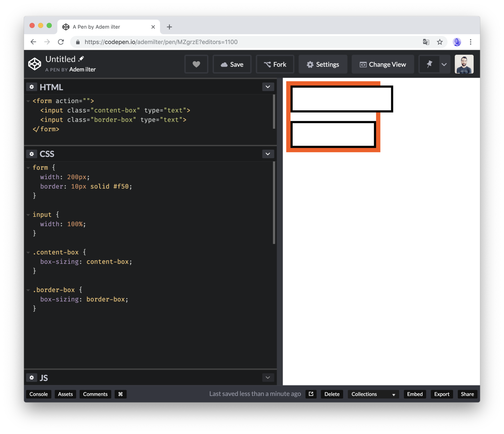Screen dimensions: 504x434
Task: Open the Comments panel
Action: coord(95,394)
